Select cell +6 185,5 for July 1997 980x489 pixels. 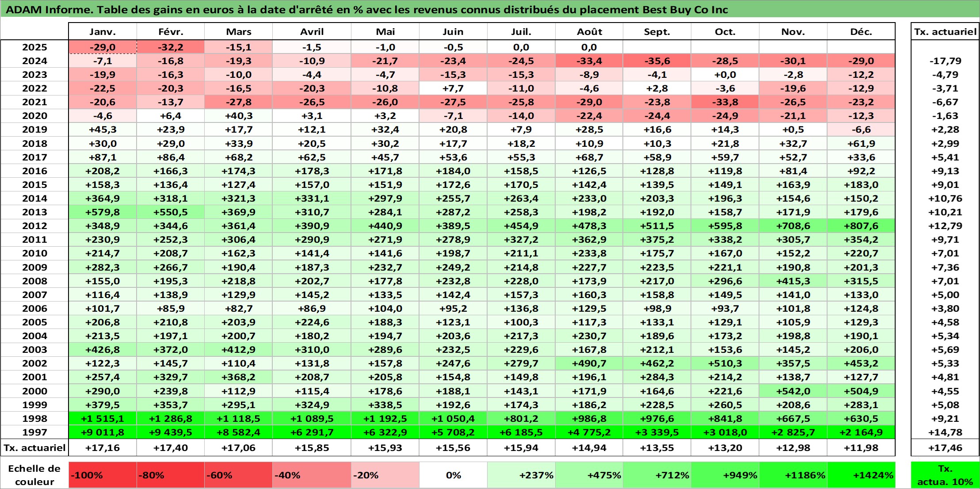pos(521,432)
